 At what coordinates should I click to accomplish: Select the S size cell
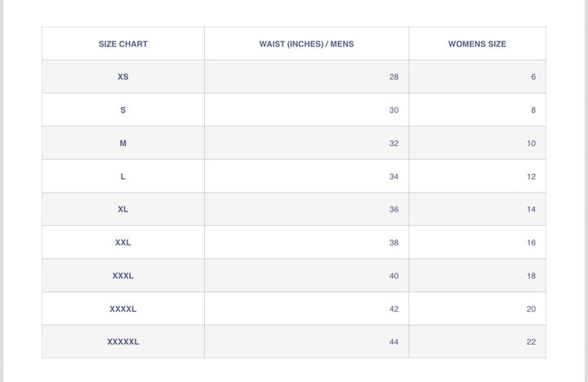[x=122, y=110]
